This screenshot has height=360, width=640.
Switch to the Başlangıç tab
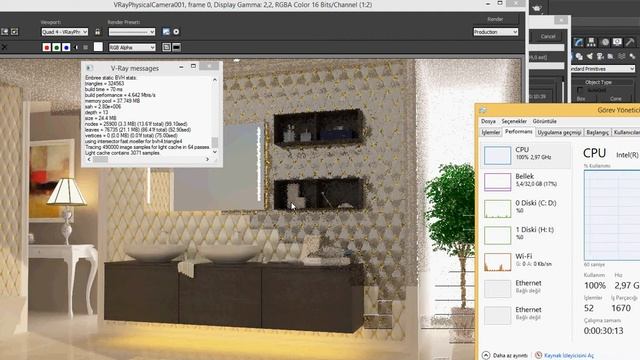coord(598,132)
